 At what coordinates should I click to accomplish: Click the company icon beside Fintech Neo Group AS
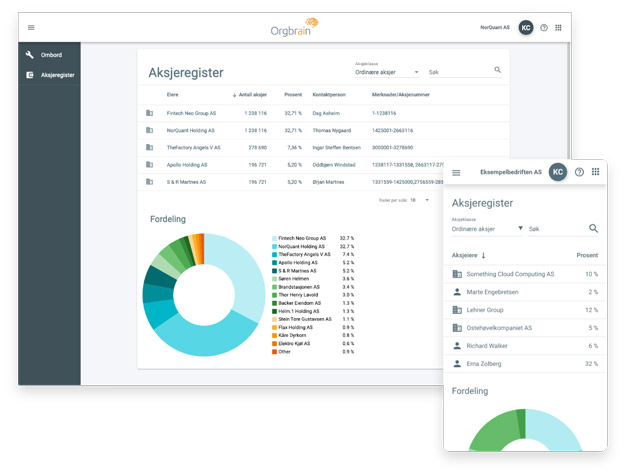click(150, 113)
